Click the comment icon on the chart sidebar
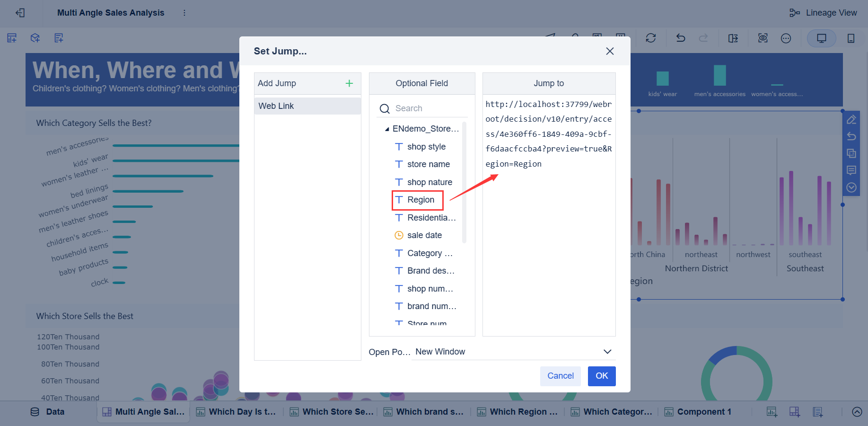Image resolution: width=868 pixels, height=426 pixels. (x=851, y=170)
